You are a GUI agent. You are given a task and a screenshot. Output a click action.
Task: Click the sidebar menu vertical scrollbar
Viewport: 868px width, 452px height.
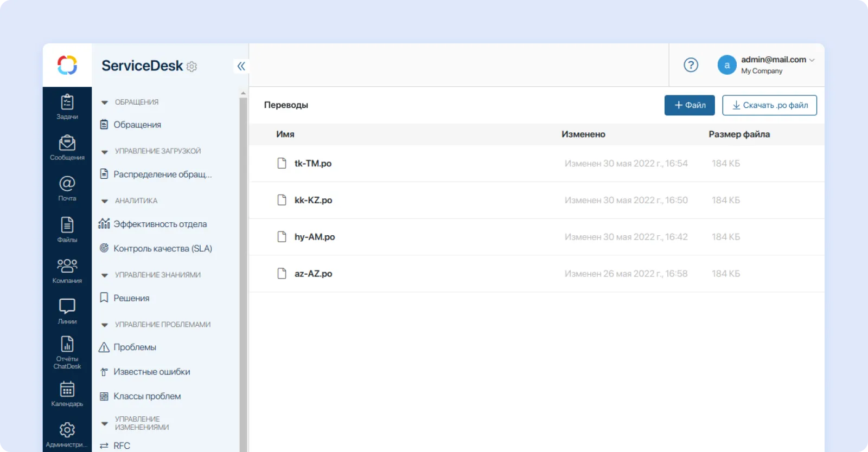click(x=243, y=271)
